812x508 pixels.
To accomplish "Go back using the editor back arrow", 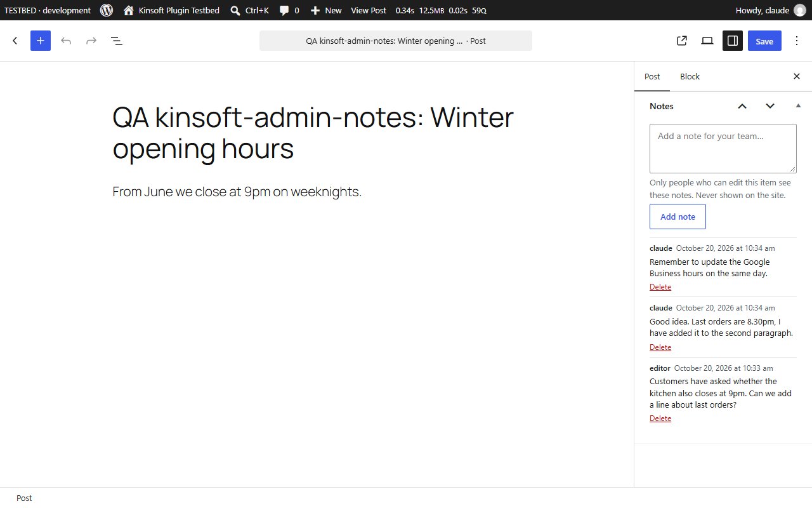I will tap(15, 41).
